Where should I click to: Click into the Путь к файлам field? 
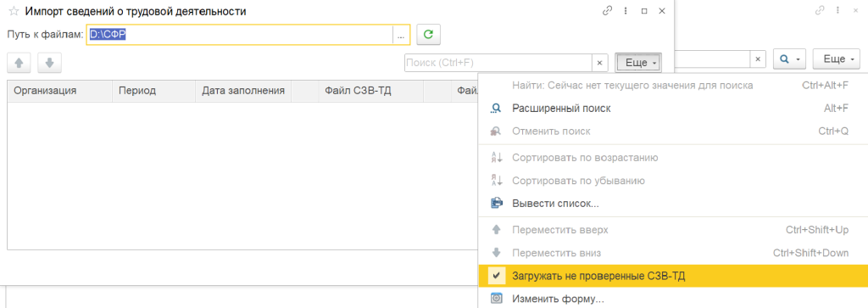coord(240,34)
